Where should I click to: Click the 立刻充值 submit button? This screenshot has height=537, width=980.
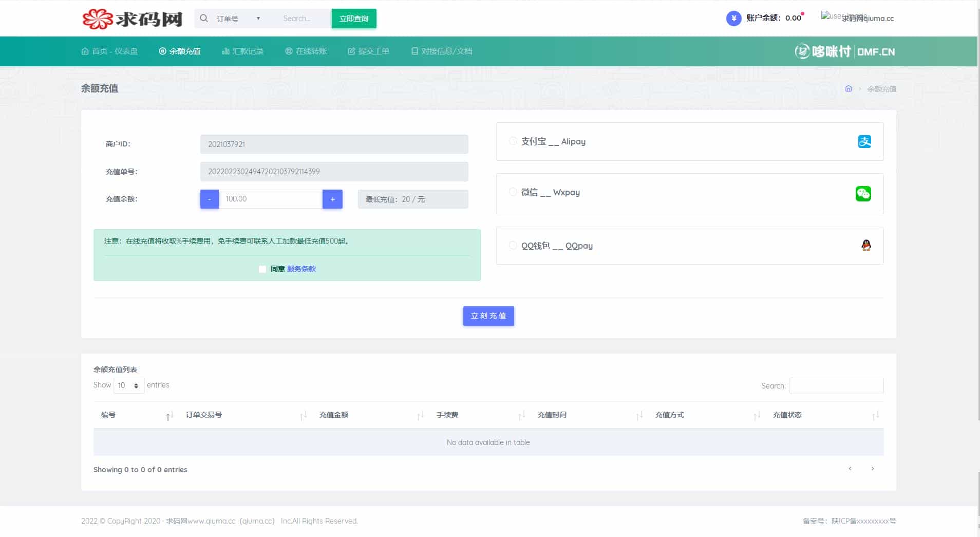click(x=488, y=316)
